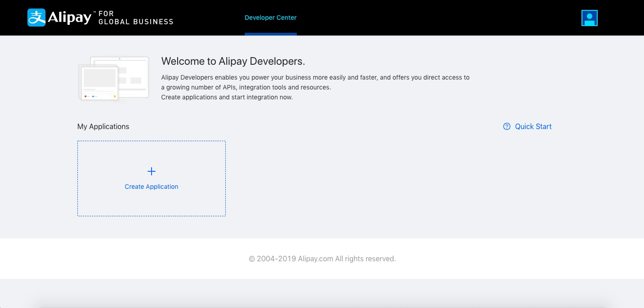Click the plus icon to add application
This screenshot has height=308, width=644.
152,171
